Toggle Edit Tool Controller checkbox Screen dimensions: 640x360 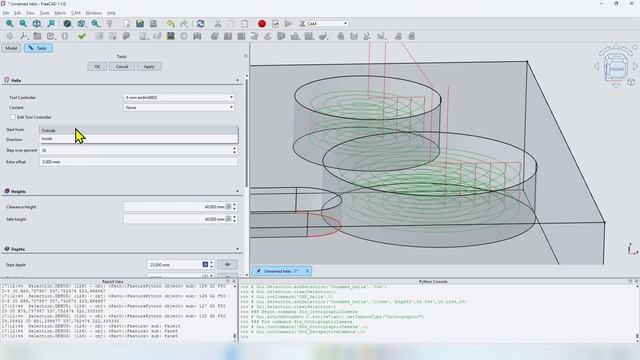point(13,117)
